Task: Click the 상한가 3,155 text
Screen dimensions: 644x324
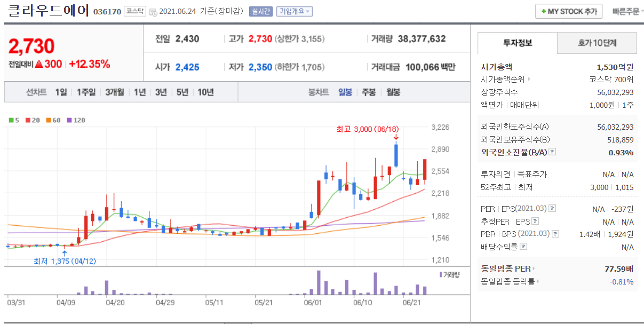Action: pyautogui.click(x=300, y=39)
